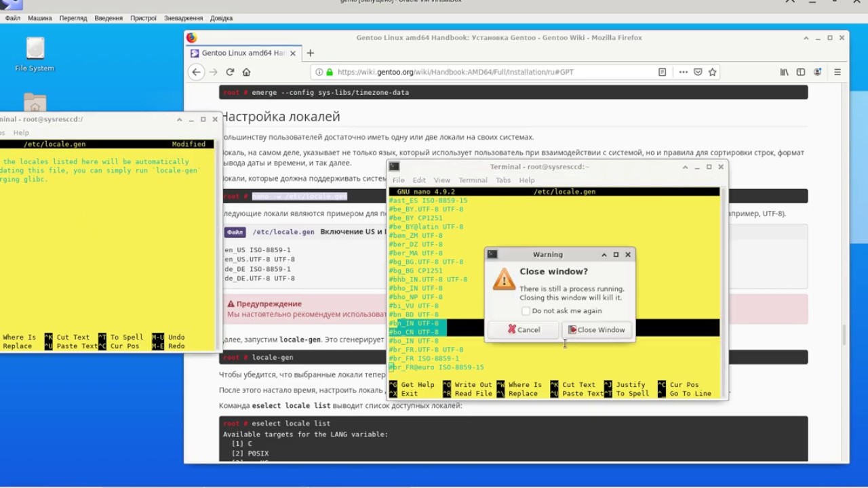868x488 pixels.
Task: Open Edit menu in front terminal
Action: coord(419,180)
